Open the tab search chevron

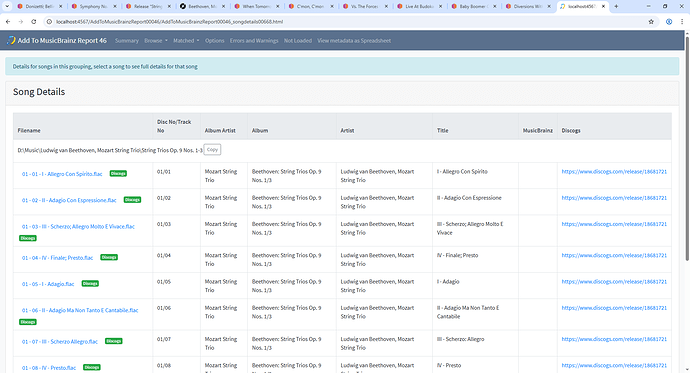[7, 6]
